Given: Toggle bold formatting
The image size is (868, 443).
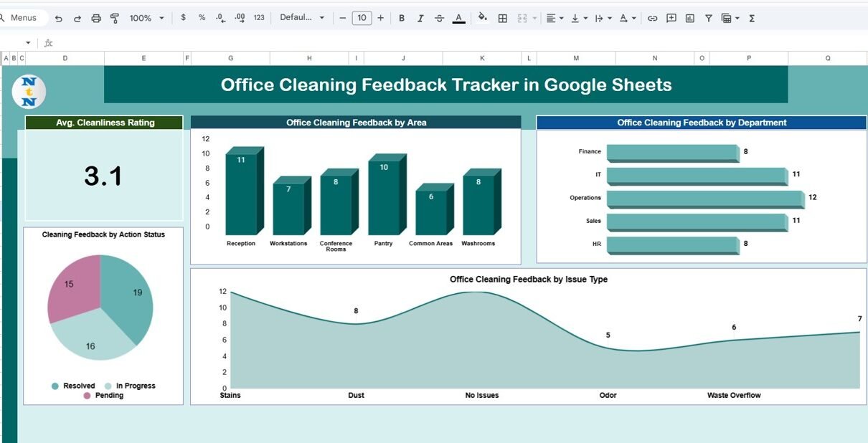Looking at the screenshot, I should click(x=401, y=18).
